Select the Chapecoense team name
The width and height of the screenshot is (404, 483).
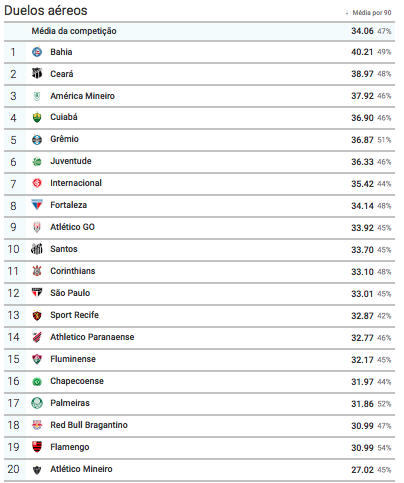(77, 381)
